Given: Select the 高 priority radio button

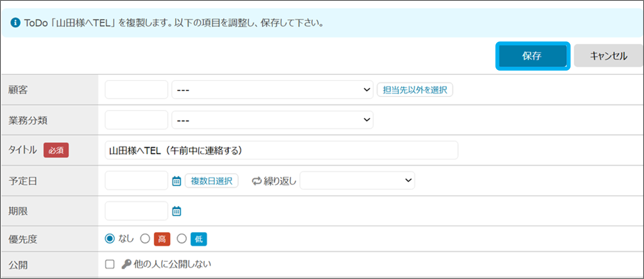Looking at the screenshot, I should [x=145, y=239].
